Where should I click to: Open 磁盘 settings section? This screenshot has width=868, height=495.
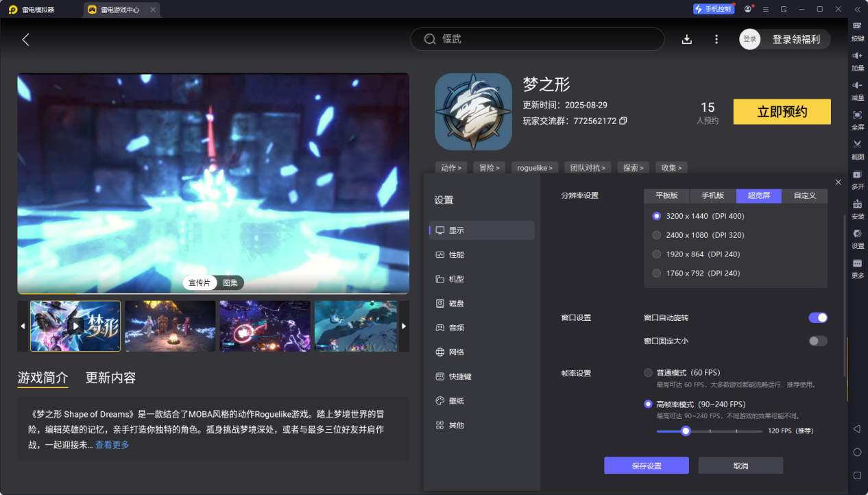pos(482,303)
